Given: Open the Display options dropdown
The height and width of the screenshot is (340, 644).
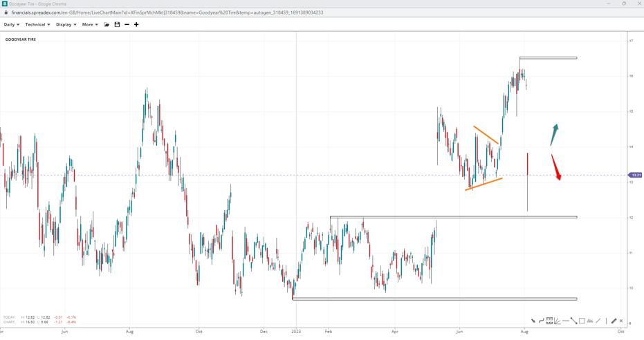Looking at the screenshot, I should click(x=66, y=25).
